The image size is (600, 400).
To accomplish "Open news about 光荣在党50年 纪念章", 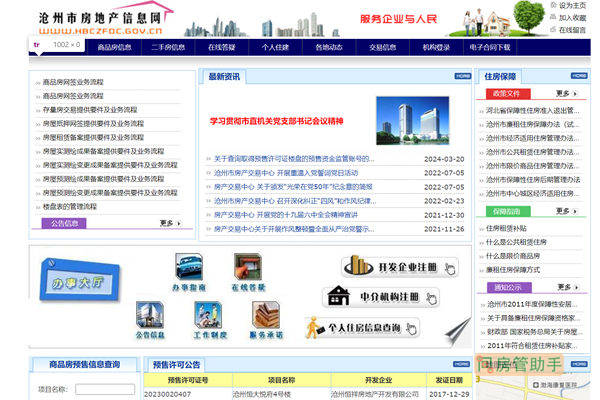I will coord(293,187).
